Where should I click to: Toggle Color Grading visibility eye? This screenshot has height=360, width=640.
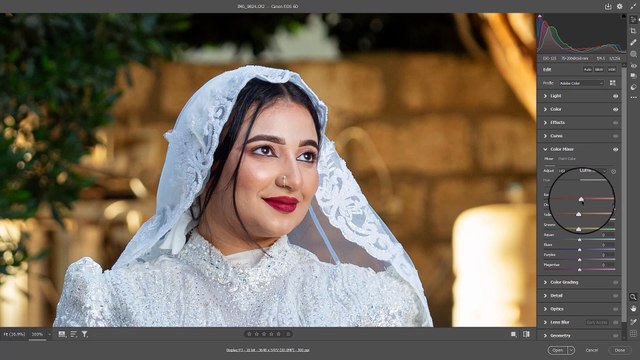tap(615, 282)
